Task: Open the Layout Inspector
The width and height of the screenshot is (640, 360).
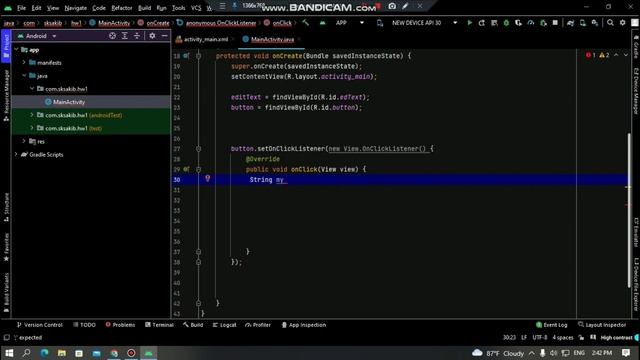Action: 602,325
